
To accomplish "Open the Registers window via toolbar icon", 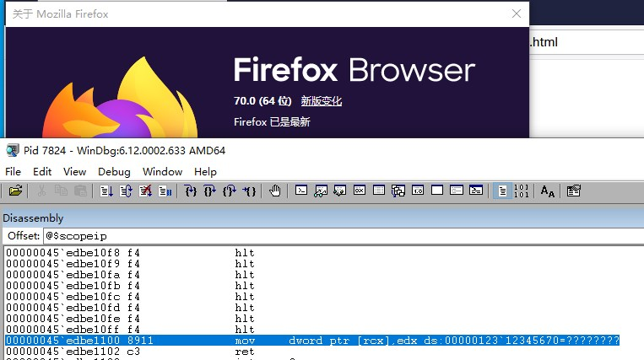I will 360,191.
